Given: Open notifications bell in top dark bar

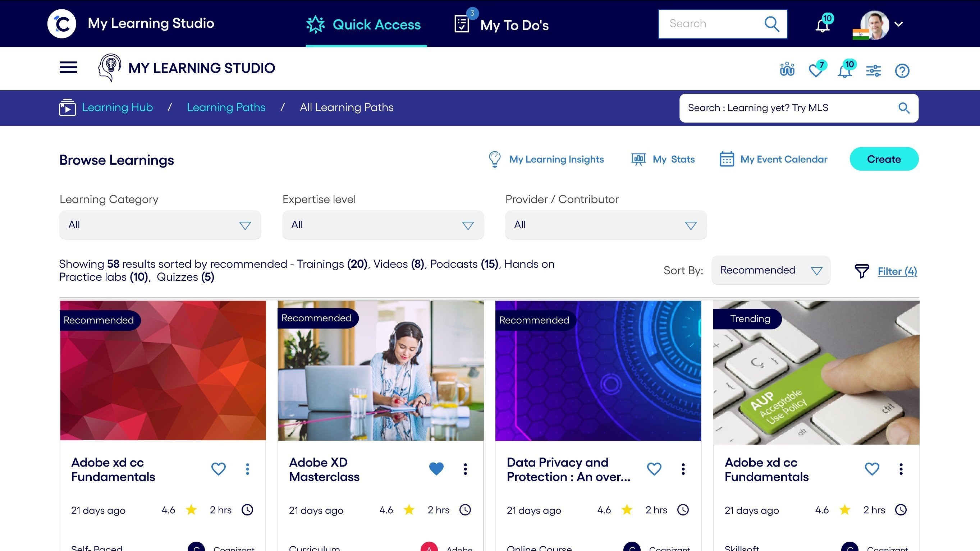Looking at the screenshot, I should (823, 24).
